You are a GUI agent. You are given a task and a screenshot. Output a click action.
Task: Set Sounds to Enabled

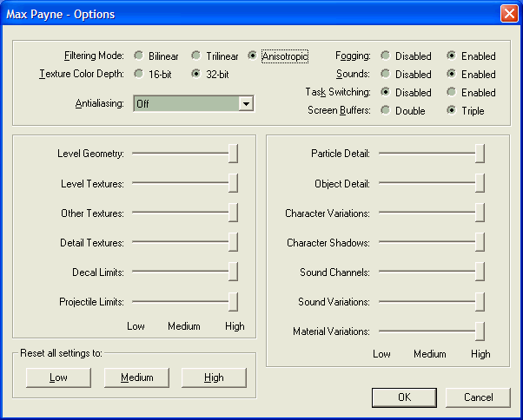[471, 74]
